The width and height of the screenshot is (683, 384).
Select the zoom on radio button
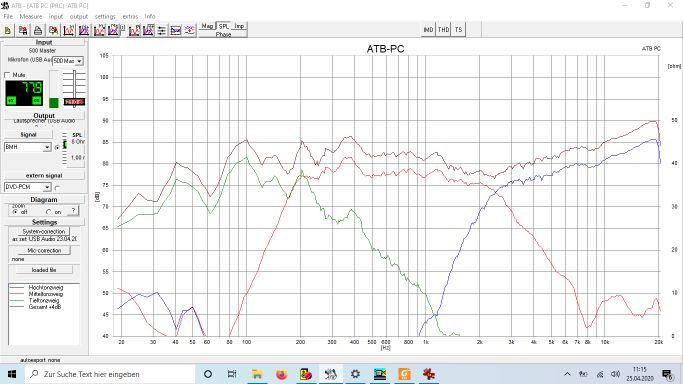(x=48, y=212)
